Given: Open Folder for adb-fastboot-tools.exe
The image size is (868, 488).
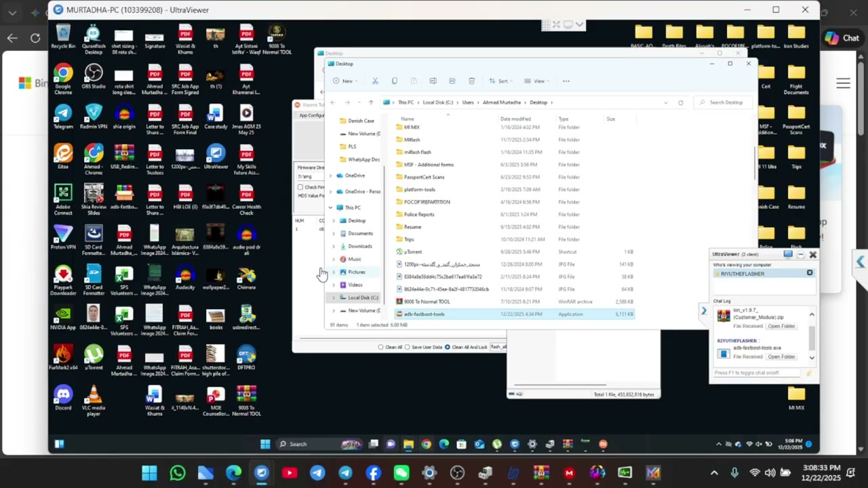Looking at the screenshot, I should [781, 357].
